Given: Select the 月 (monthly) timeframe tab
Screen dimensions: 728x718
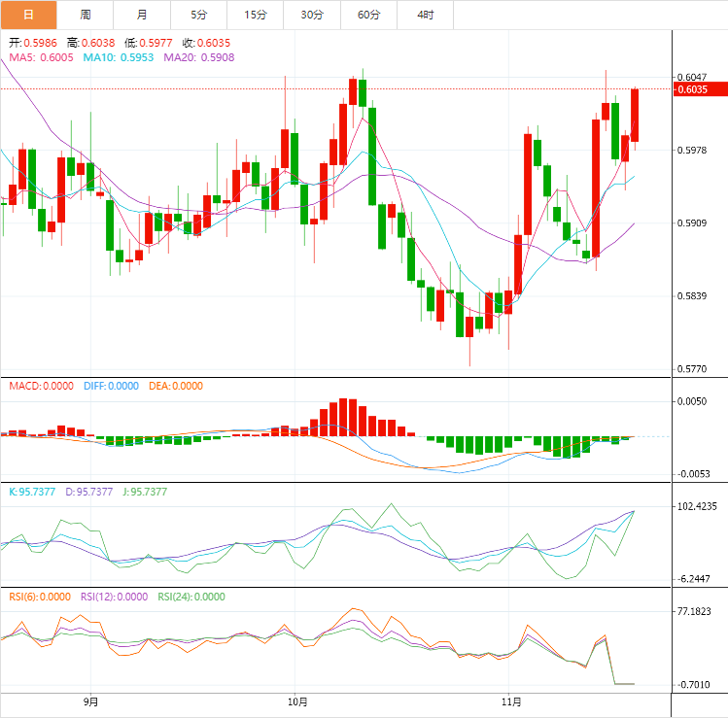Looking at the screenshot, I should [142, 15].
